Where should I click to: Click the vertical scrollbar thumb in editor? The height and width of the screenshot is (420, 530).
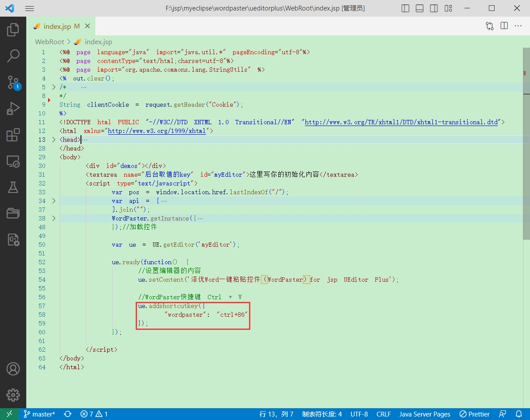click(526, 143)
